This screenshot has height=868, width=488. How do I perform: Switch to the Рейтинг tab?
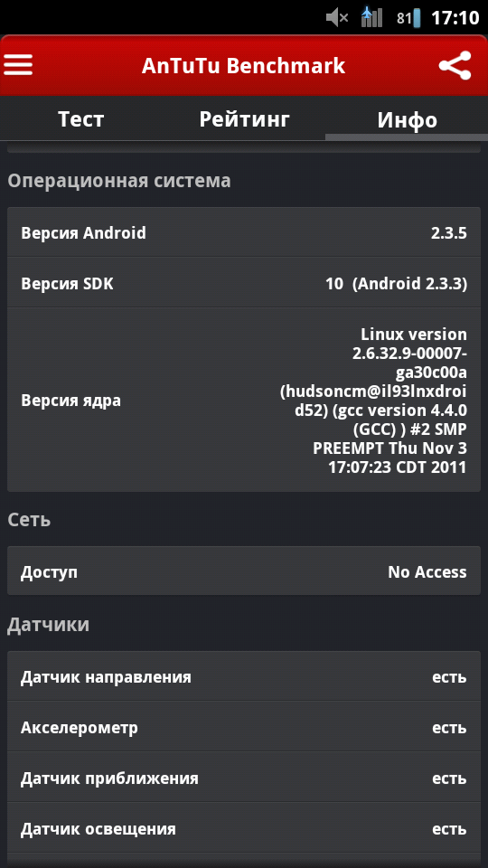tap(244, 119)
